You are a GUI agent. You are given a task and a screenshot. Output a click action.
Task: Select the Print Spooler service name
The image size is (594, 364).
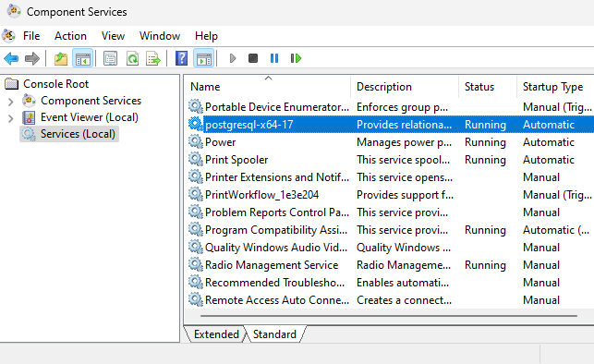[236, 160]
